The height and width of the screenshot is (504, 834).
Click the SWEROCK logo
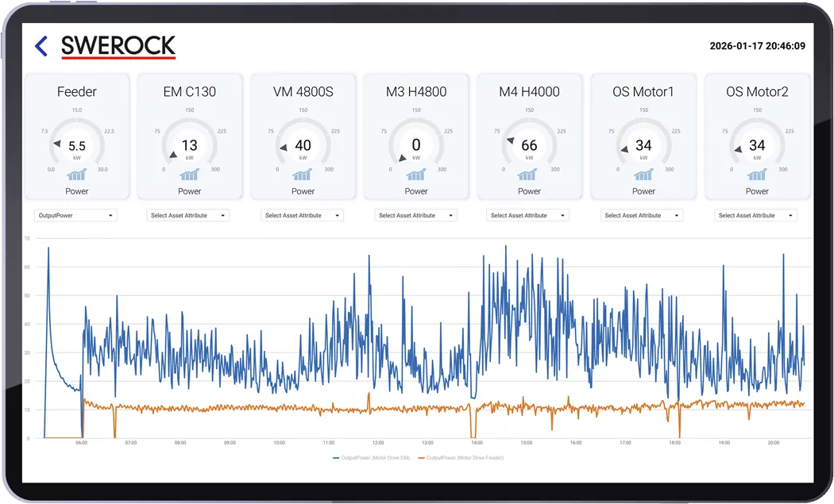click(x=118, y=47)
